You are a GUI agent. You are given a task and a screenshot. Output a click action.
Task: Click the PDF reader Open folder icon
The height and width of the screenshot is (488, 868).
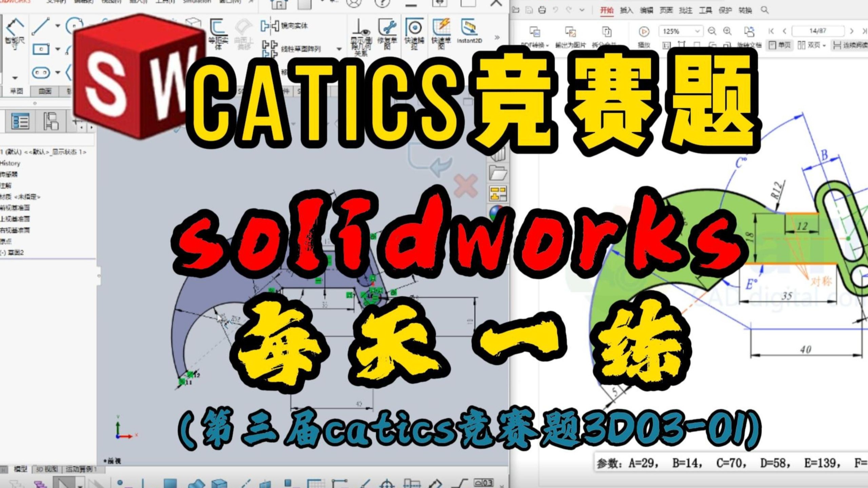516,10
